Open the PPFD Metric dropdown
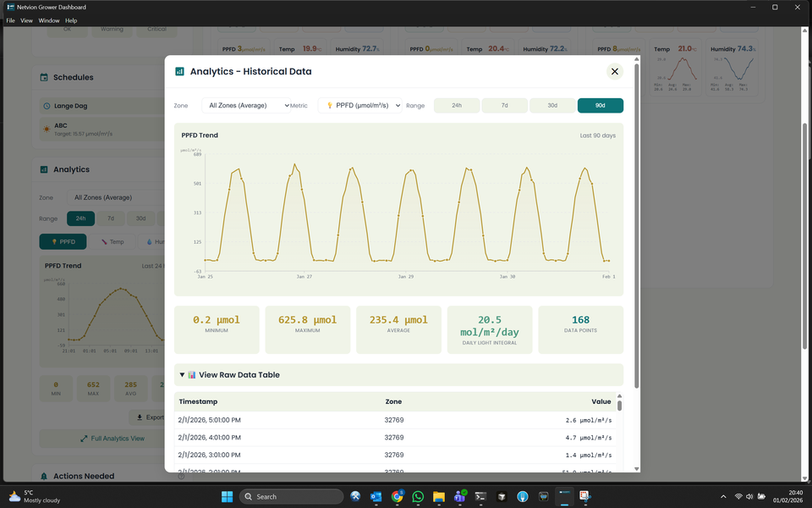812x508 pixels. coord(360,106)
